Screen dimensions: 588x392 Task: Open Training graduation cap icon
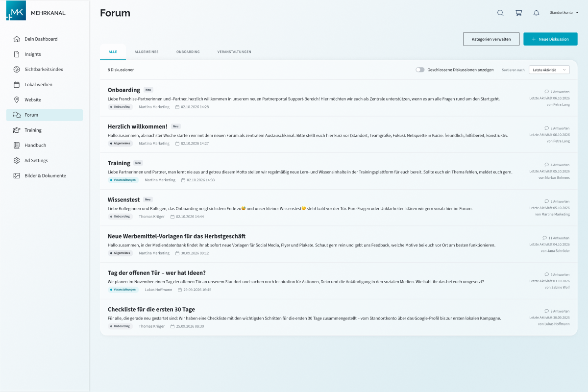pyautogui.click(x=17, y=130)
